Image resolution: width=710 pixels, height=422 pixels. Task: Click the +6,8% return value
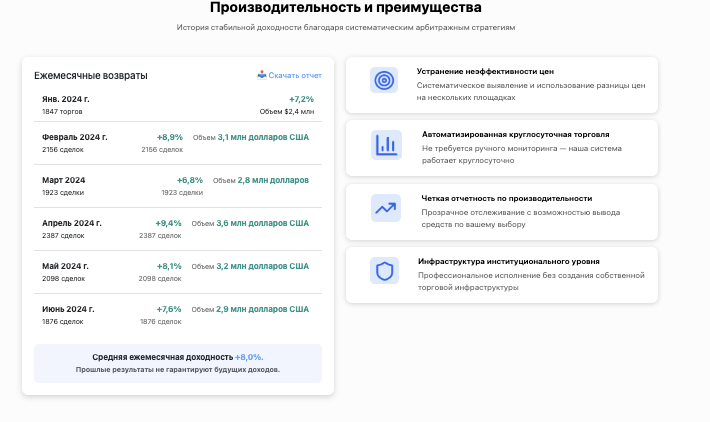(190, 180)
